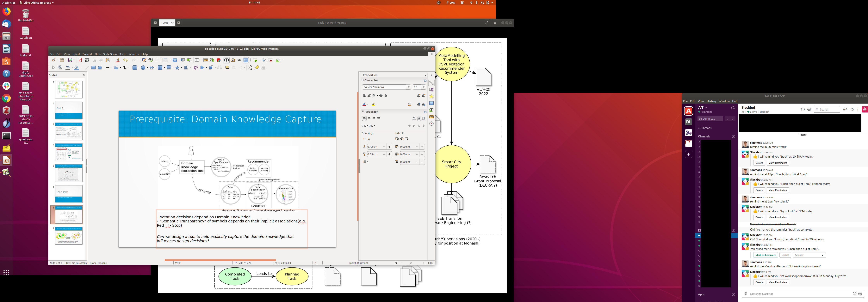Collapse the Paragraph section expander
Screen dimensions: 868x302
pyautogui.click(x=363, y=112)
